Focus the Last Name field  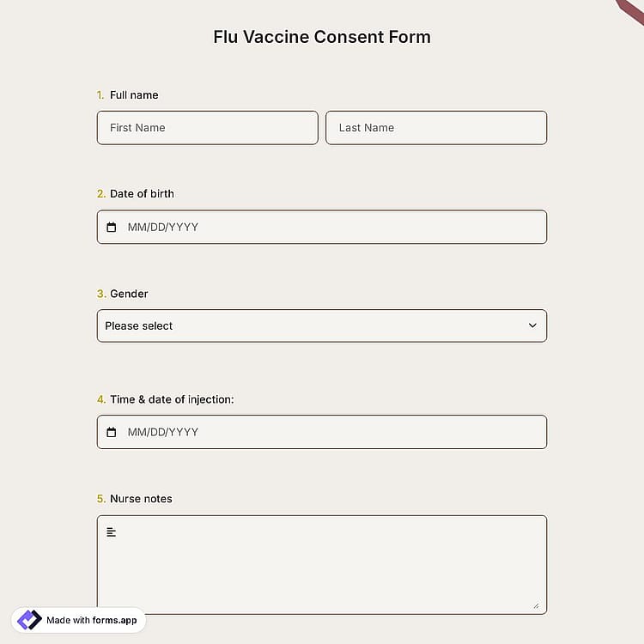pos(436,128)
